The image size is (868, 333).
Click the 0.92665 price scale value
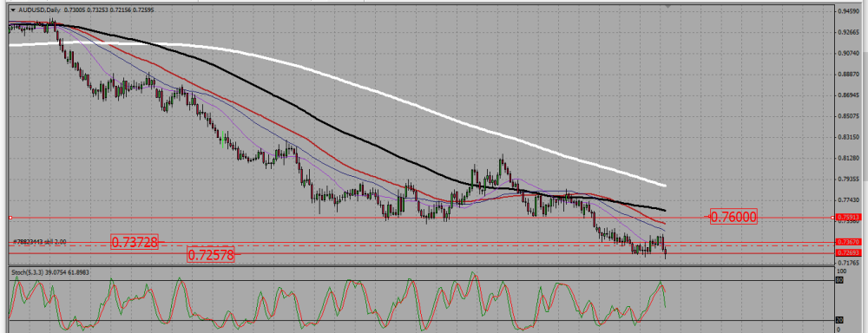(x=850, y=33)
